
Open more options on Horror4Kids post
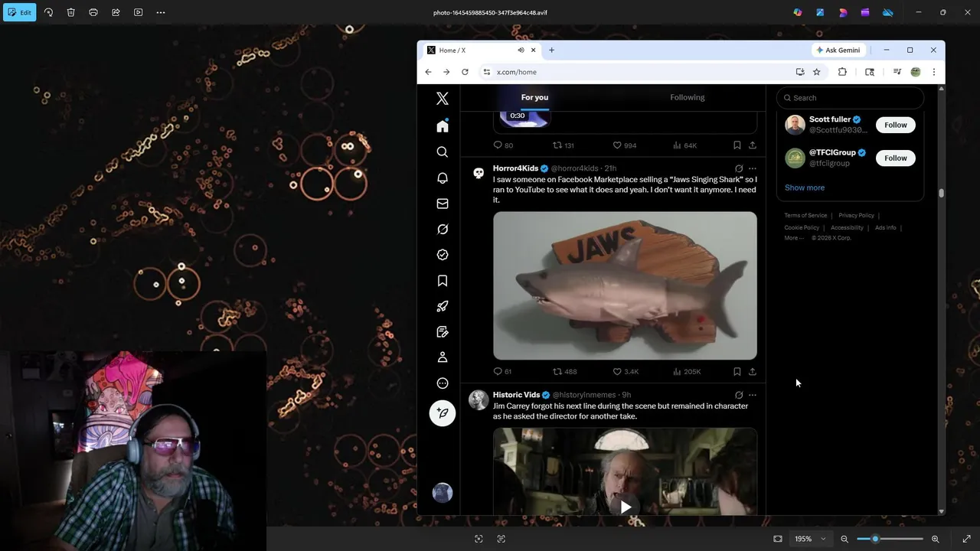click(753, 168)
